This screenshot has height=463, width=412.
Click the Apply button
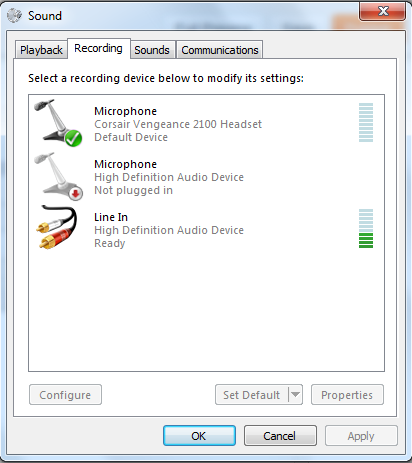[361, 436]
